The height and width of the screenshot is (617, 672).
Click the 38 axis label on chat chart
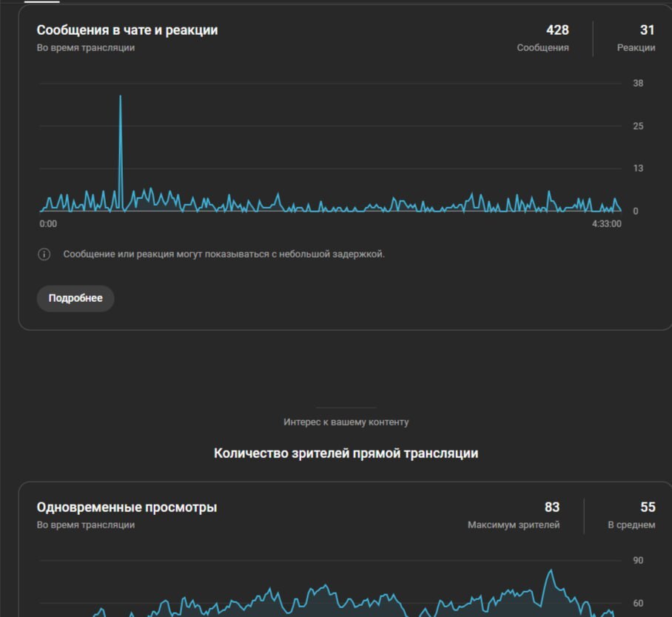pyautogui.click(x=638, y=83)
